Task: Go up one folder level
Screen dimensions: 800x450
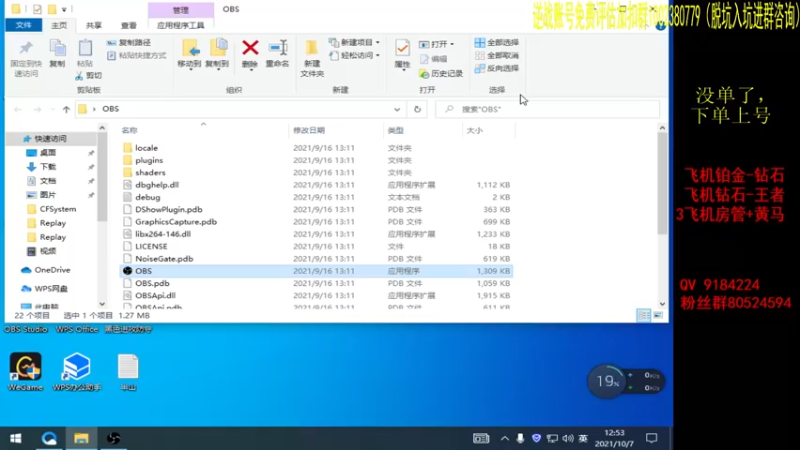Action: 66,109
